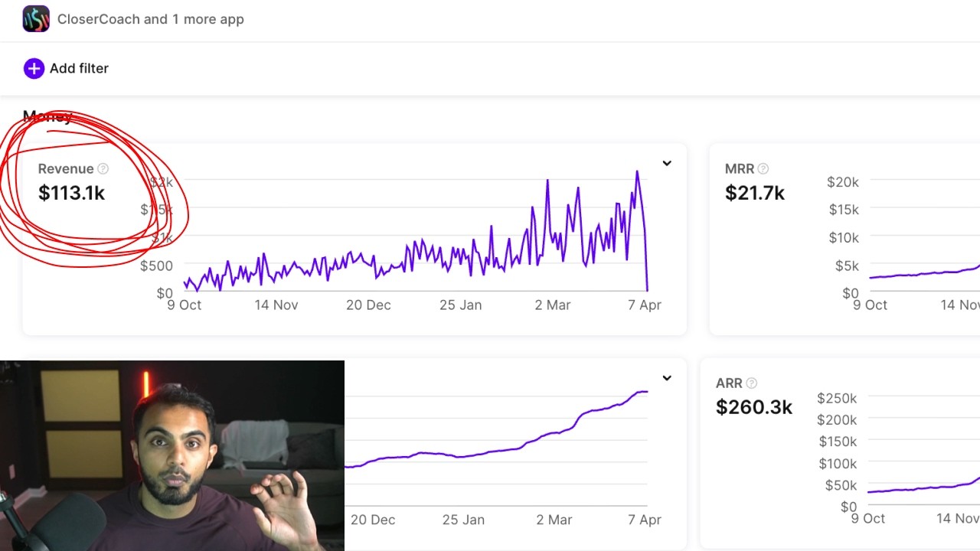Click the $113.1k revenue total
Viewport: 980px width, 551px height.
71,193
